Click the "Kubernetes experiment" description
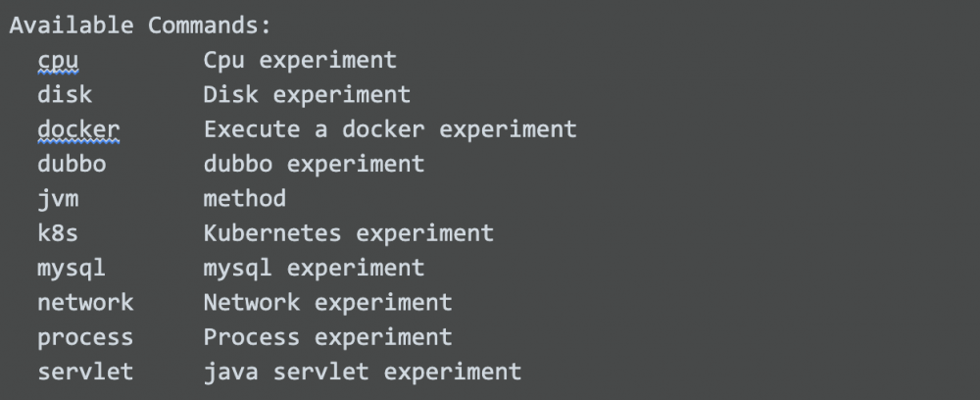Viewport: 980px width, 400px height. point(348,233)
